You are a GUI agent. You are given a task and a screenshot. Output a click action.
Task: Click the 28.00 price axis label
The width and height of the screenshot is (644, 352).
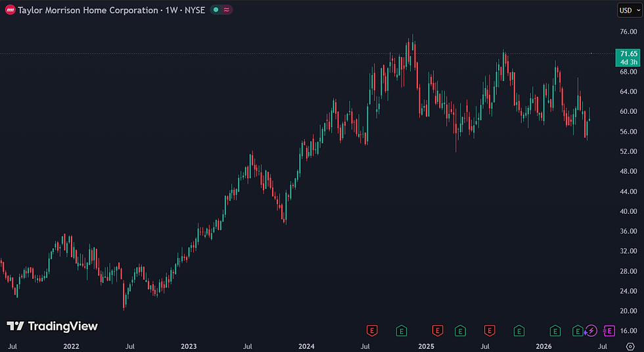(628, 271)
